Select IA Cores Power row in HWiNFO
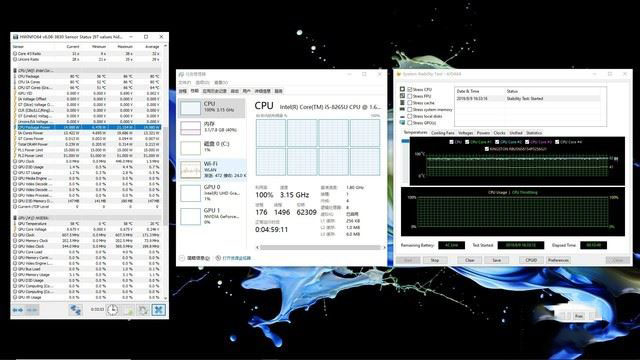This screenshot has height=360, width=640. tap(87, 133)
